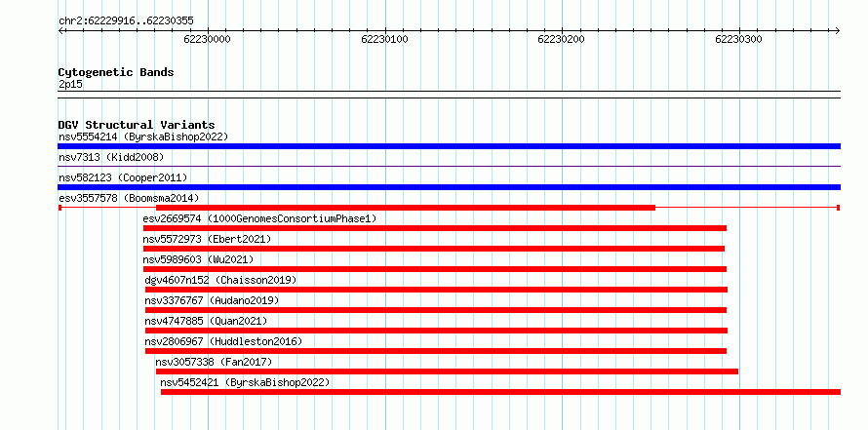This screenshot has height=430, width=868.
Task: Click the 62230200 ruler position
Action: [x=562, y=39]
